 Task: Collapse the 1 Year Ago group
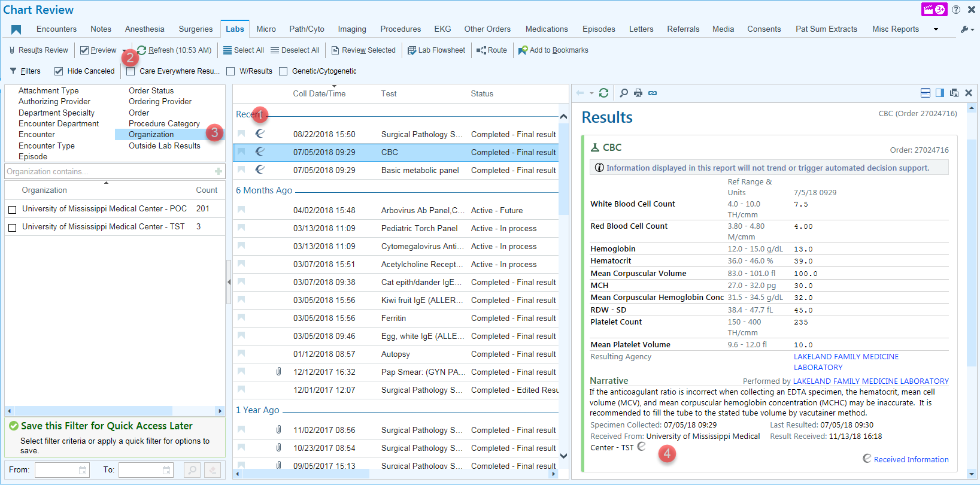click(257, 410)
